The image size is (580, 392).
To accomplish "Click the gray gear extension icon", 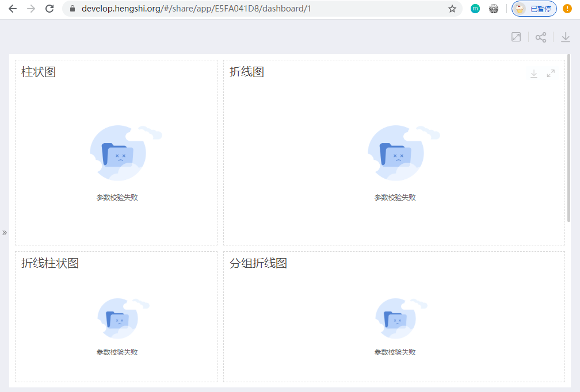I will (494, 9).
